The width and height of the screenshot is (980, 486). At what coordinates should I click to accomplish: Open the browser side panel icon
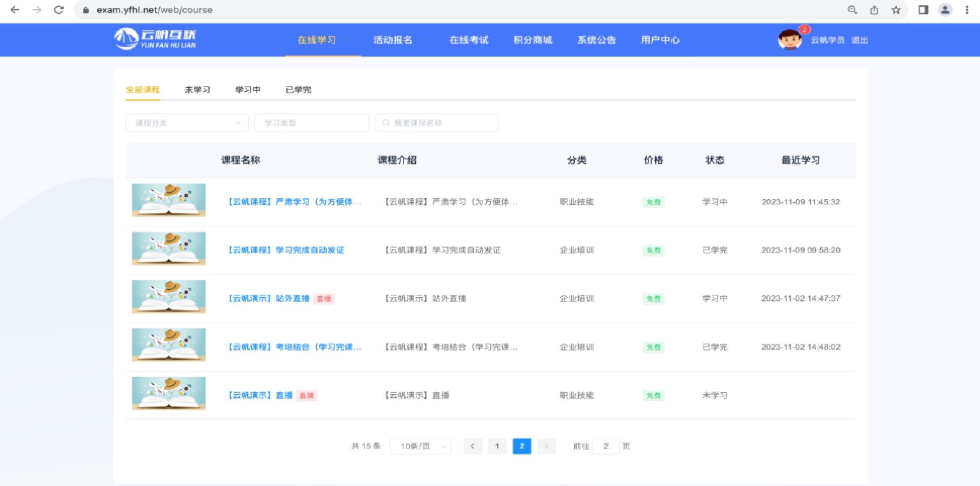tap(923, 10)
